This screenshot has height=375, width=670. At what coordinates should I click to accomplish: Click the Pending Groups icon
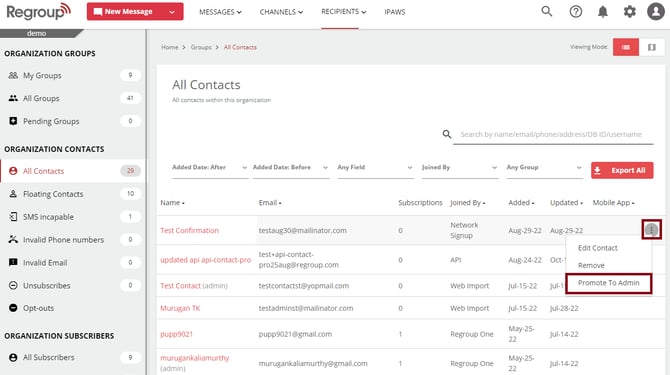click(13, 121)
